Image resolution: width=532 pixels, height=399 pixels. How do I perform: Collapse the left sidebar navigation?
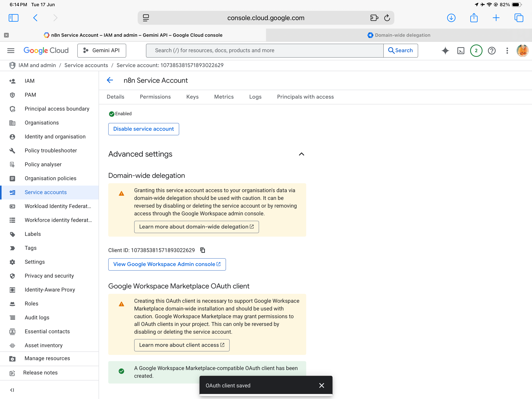pos(12,390)
